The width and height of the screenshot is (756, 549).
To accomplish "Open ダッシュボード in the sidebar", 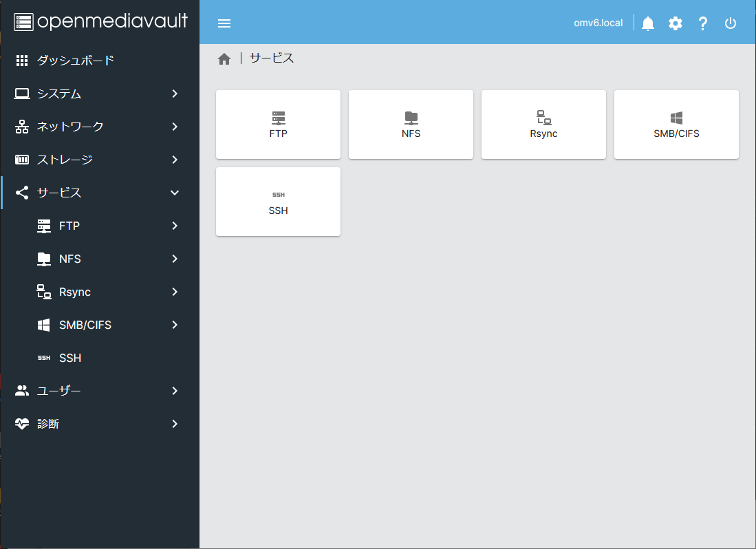I will tap(76, 61).
